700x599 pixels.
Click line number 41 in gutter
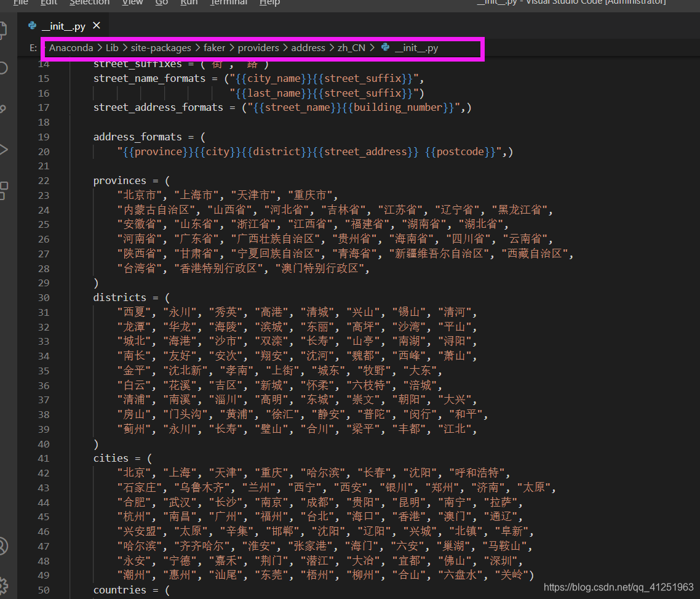[44, 459]
